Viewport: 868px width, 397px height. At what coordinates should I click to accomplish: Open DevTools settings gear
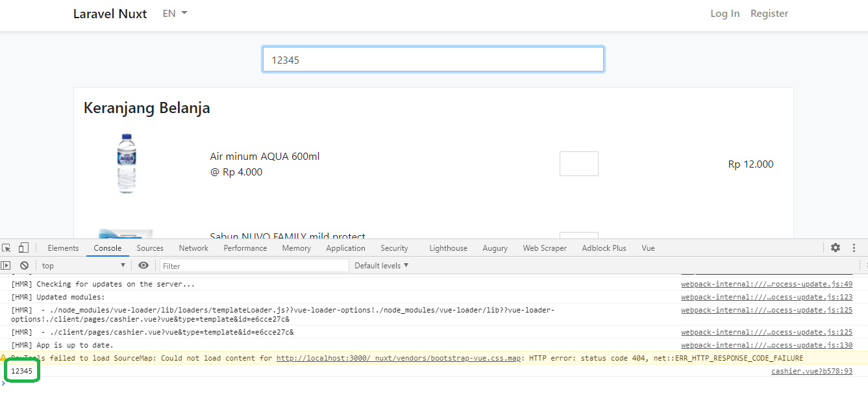point(835,248)
